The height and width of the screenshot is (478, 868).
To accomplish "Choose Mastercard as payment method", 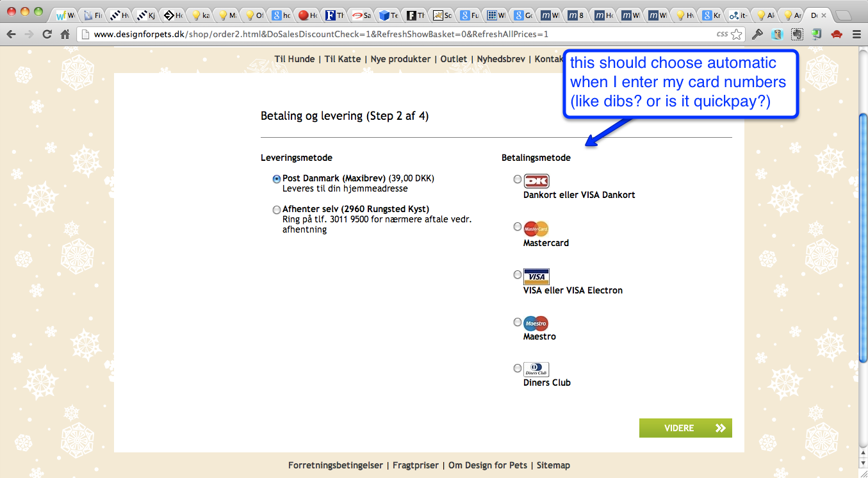I will tap(518, 227).
